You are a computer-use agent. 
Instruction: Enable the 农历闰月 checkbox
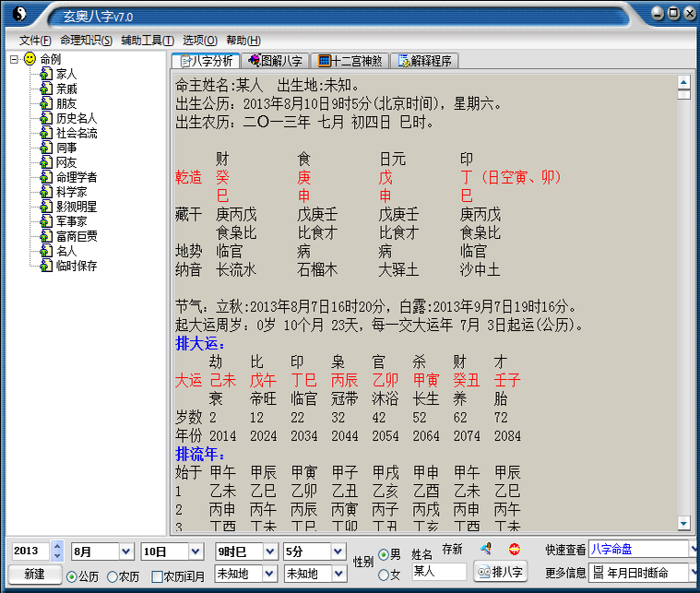click(x=157, y=576)
